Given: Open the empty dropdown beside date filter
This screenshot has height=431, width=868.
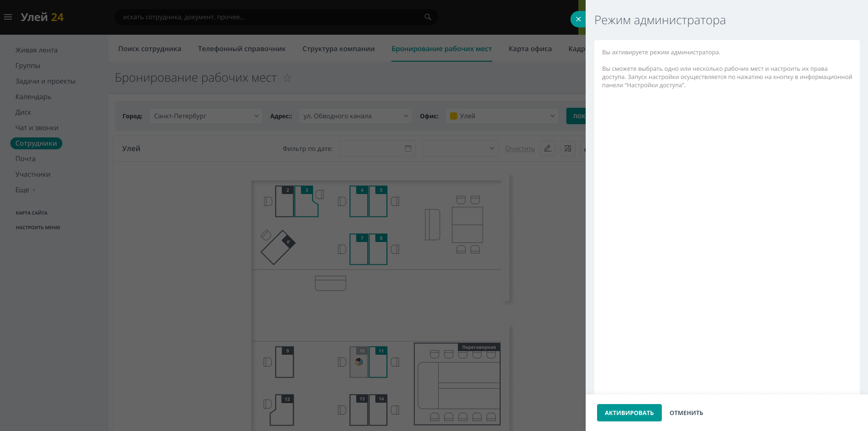Looking at the screenshot, I should point(460,148).
